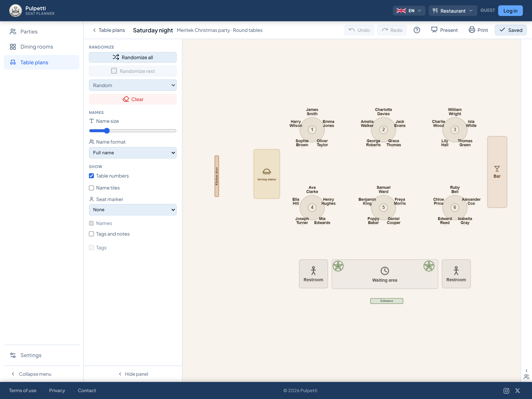
Task: Open the Instagram icon in footer
Action: pyautogui.click(x=506, y=391)
